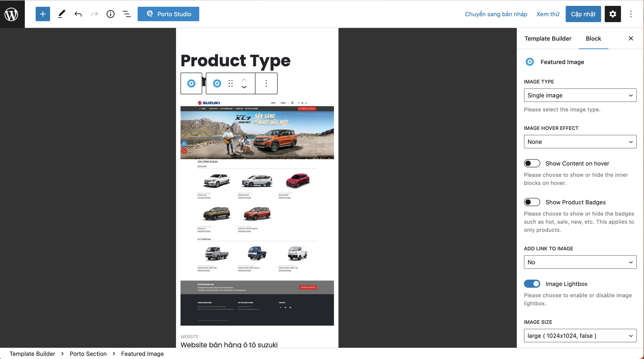
Task: Switch to the Template Builder tab
Action: point(548,39)
